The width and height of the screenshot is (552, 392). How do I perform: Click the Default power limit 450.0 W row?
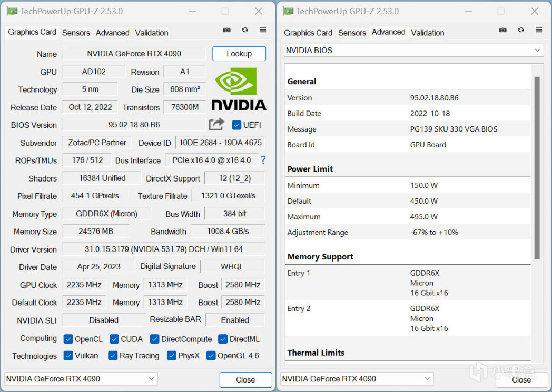[408, 201]
